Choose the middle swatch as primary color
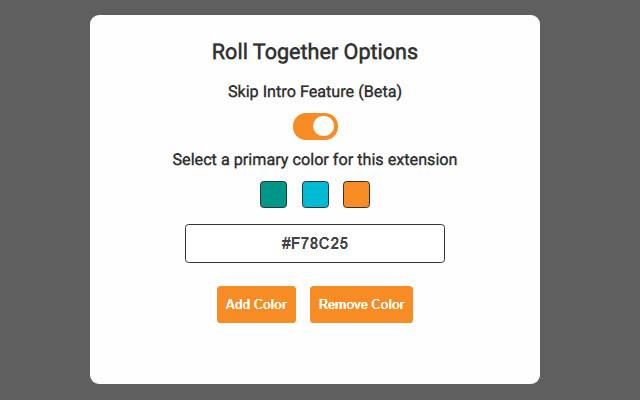640x400 pixels. click(315, 194)
